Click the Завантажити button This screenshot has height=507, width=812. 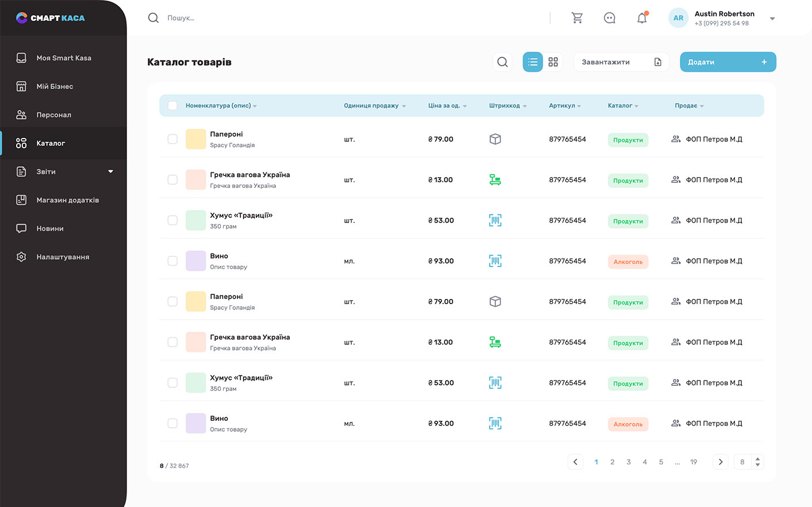click(x=622, y=62)
